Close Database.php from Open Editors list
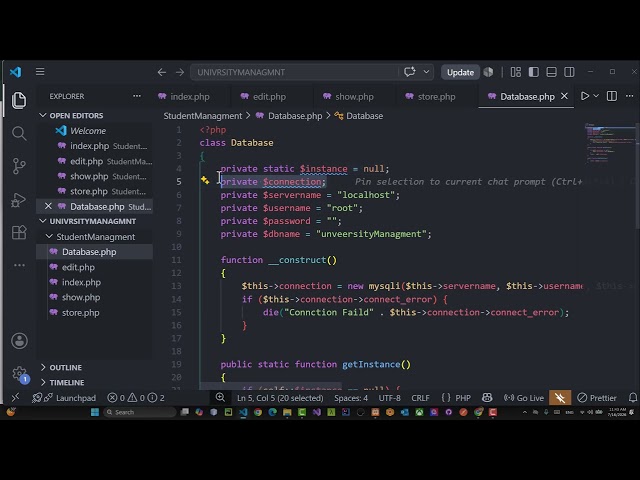 point(48,206)
